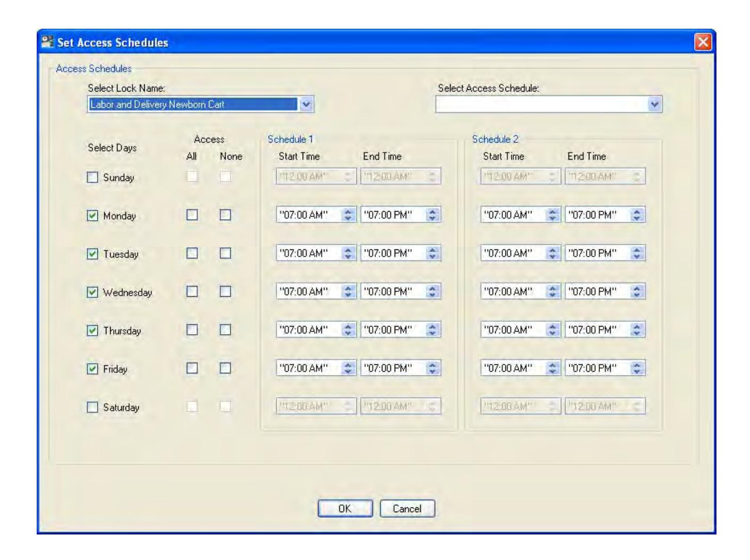Open the Select Access Schedule dropdown
This screenshot has height=560, width=750.
click(655, 105)
